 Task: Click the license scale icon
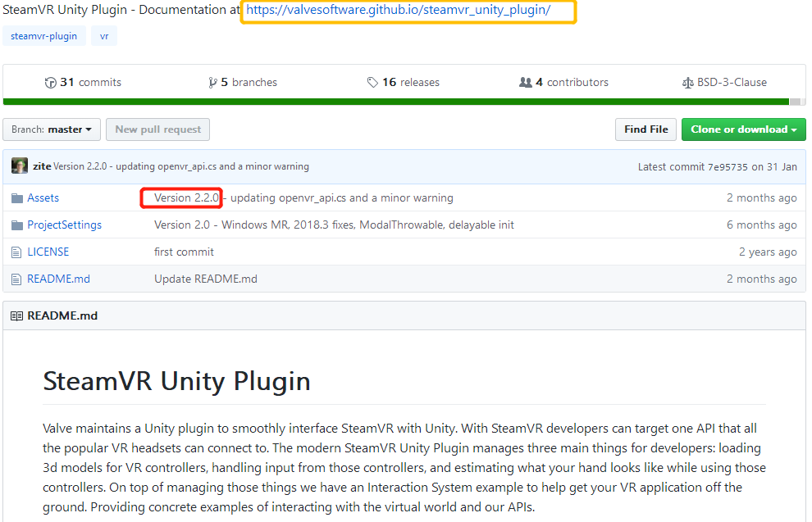(x=687, y=83)
